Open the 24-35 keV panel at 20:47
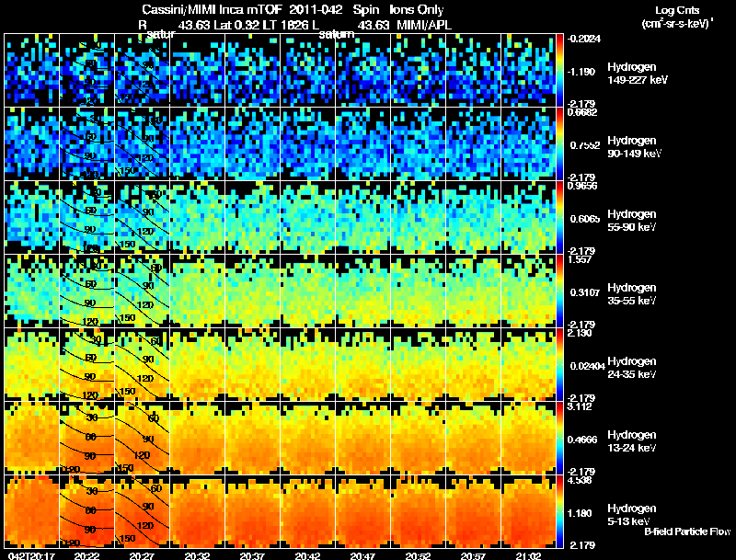The image size is (736, 560). click(x=363, y=365)
